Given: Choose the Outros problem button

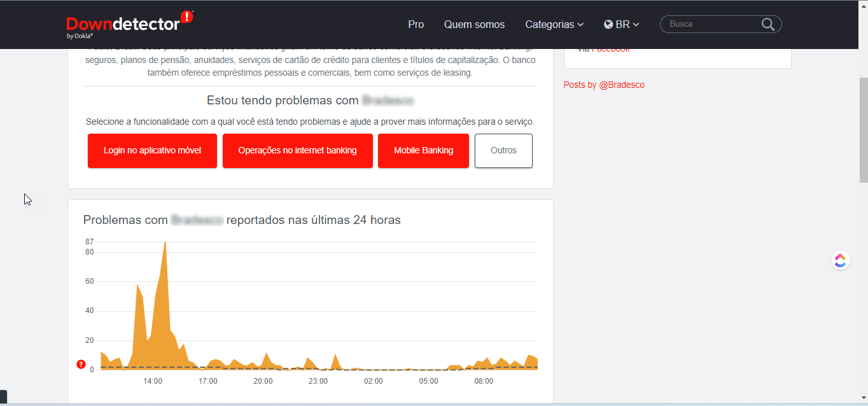Looking at the screenshot, I should [503, 151].
